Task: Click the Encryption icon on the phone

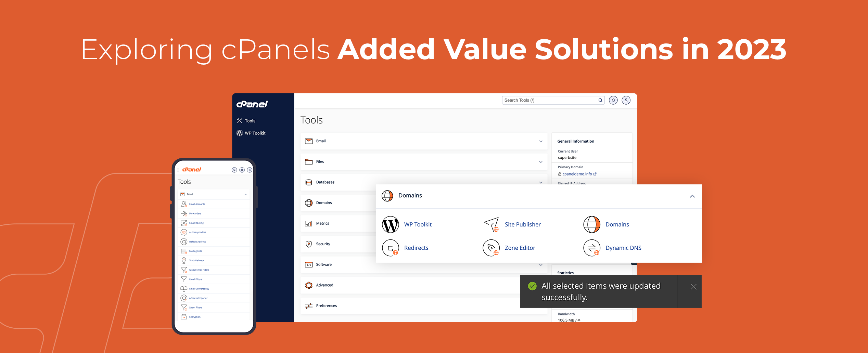Action: [x=184, y=317]
